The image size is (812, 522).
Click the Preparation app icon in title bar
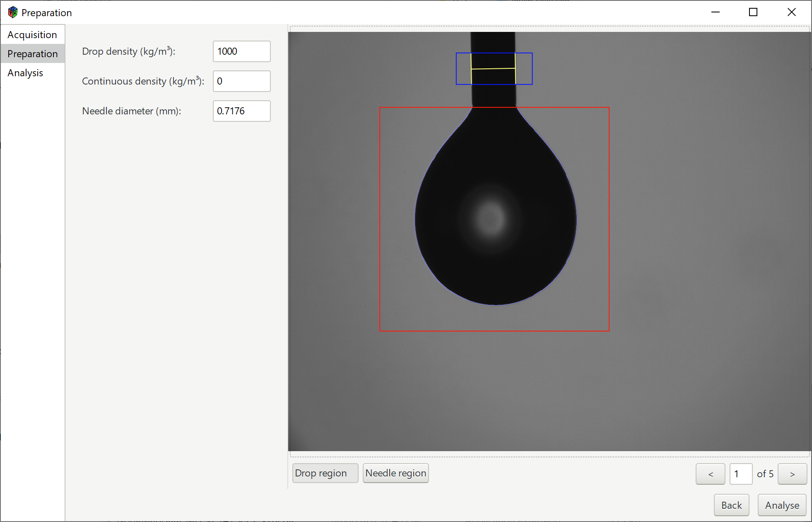[13, 12]
